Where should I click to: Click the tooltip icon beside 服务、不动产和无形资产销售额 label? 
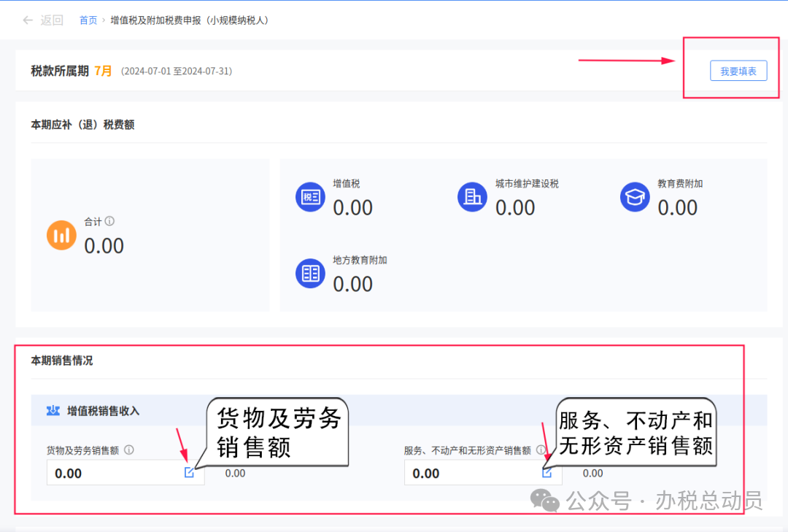[541, 450]
